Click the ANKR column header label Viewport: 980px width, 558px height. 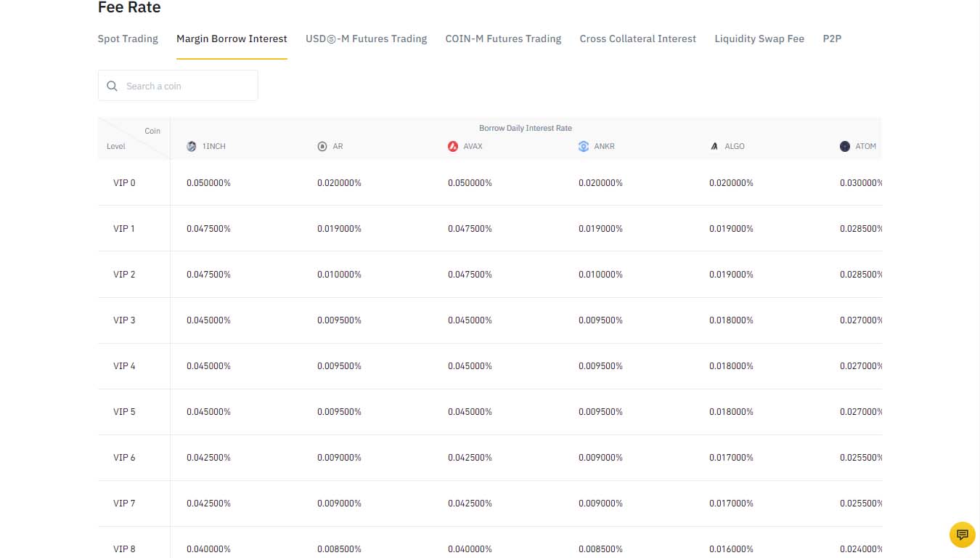[x=604, y=146]
